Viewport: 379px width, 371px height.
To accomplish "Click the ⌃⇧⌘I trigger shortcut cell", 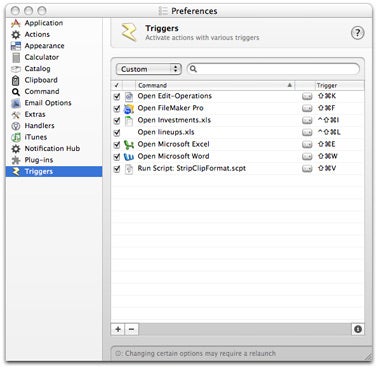I will pos(328,120).
